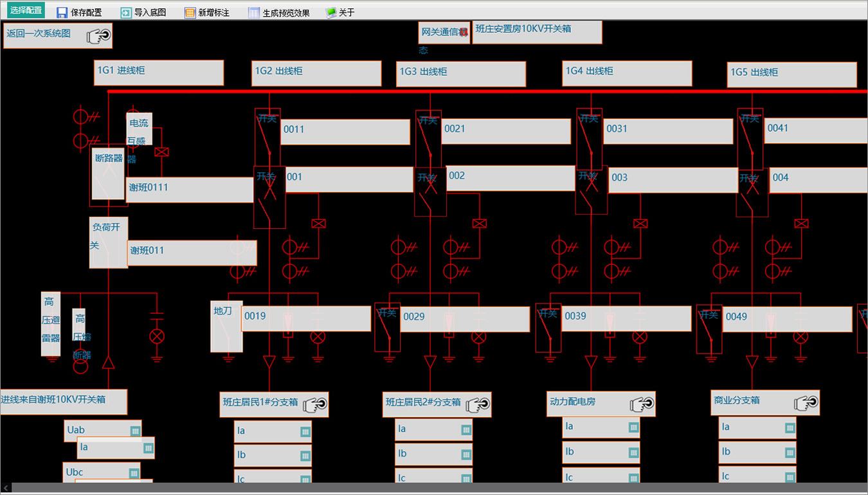Open the 选择配置 menu button
This screenshot has height=495, width=868.
coord(26,10)
